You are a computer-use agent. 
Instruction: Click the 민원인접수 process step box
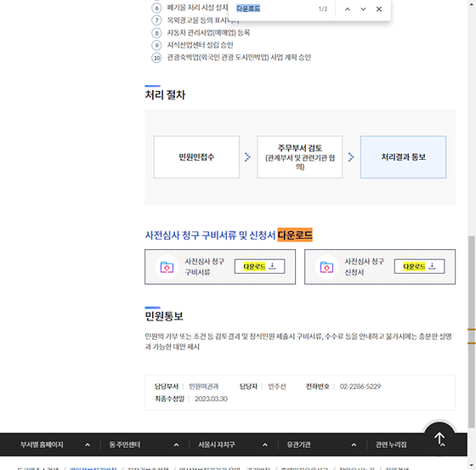(196, 157)
